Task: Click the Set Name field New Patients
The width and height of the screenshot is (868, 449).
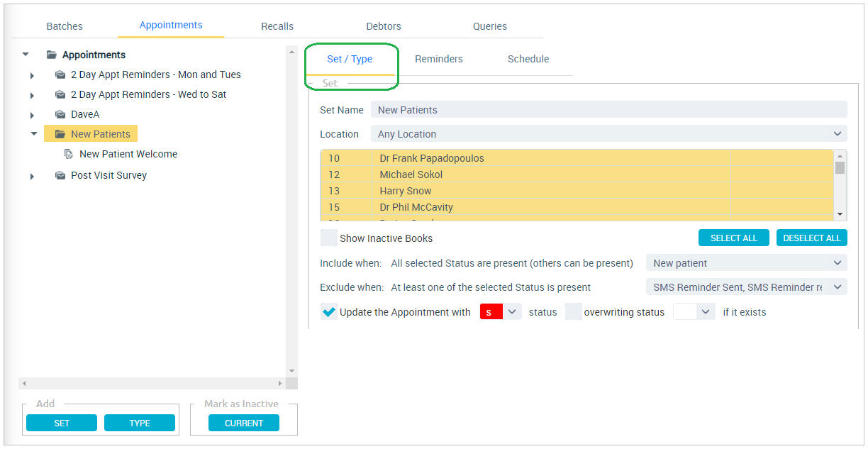Action: (x=608, y=109)
